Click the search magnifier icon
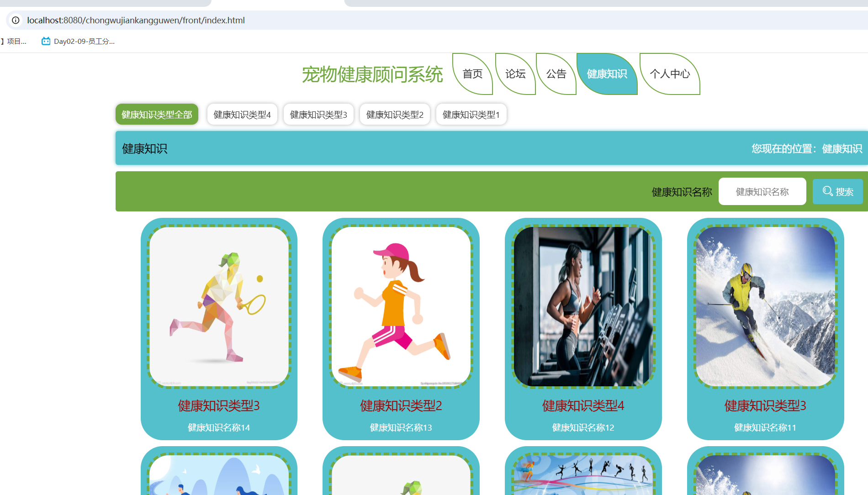This screenshot has width=868, height=495. (x=827, y=191)
